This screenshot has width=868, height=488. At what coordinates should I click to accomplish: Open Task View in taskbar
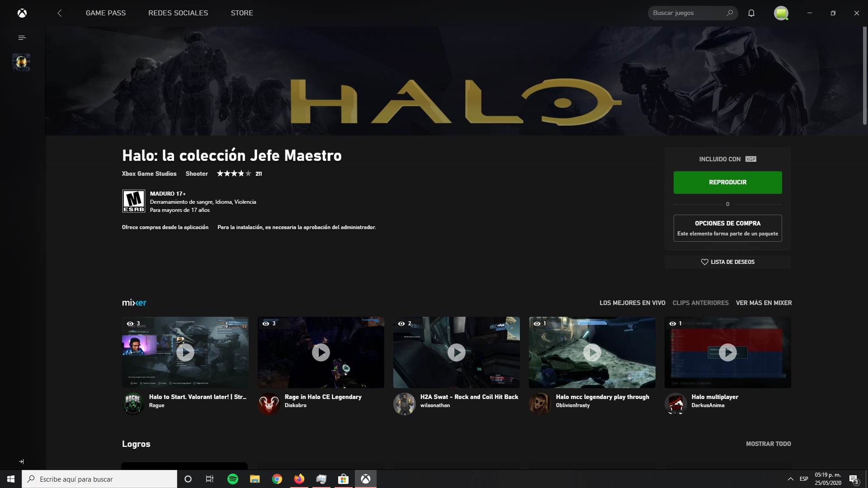(x=210, y=479)
